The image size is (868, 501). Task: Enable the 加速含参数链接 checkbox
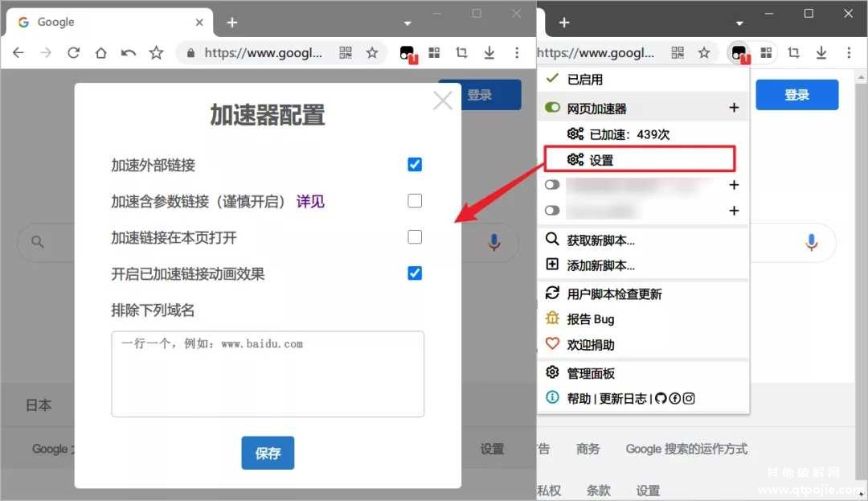(415, 201)
